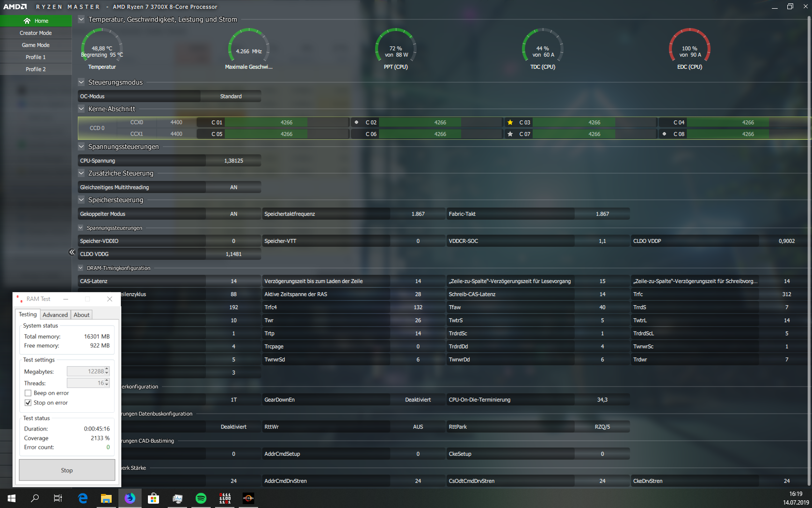
Task: Click VDDCR-SOC value 1,1
Action: point(602,241)
